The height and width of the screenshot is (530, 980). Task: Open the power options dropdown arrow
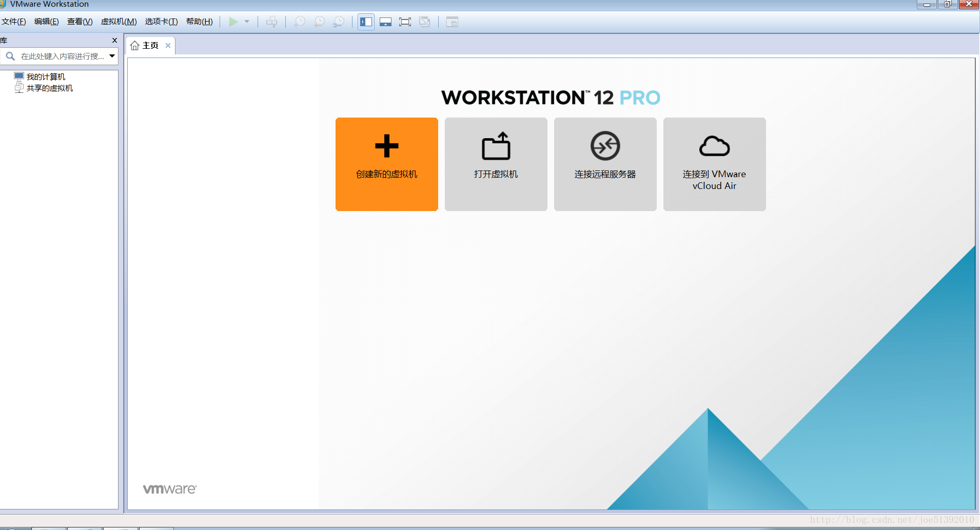coord(247,22)
